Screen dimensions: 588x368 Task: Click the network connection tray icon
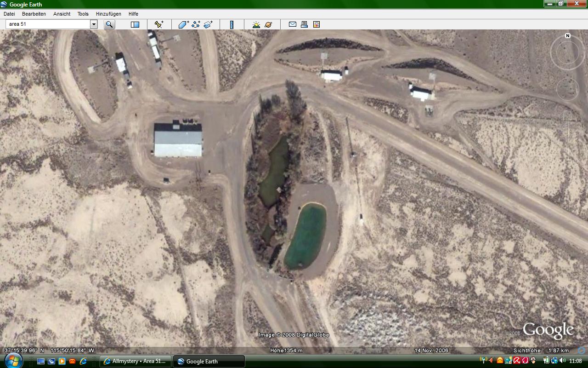coord(554,360)
